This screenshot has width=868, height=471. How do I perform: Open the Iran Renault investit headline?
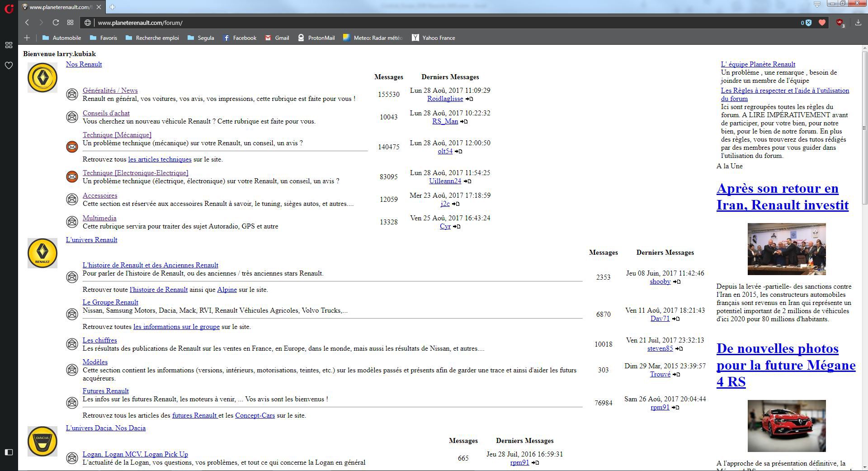783,196
